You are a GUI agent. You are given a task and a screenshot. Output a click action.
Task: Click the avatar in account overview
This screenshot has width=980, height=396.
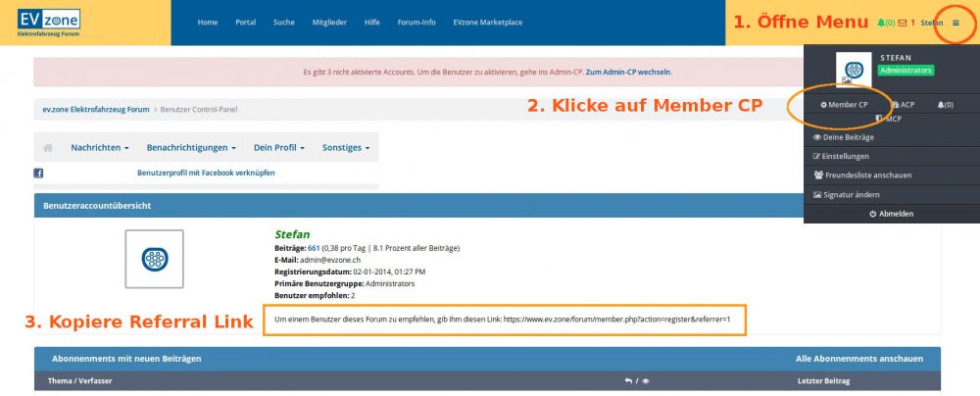pos(155,259)
